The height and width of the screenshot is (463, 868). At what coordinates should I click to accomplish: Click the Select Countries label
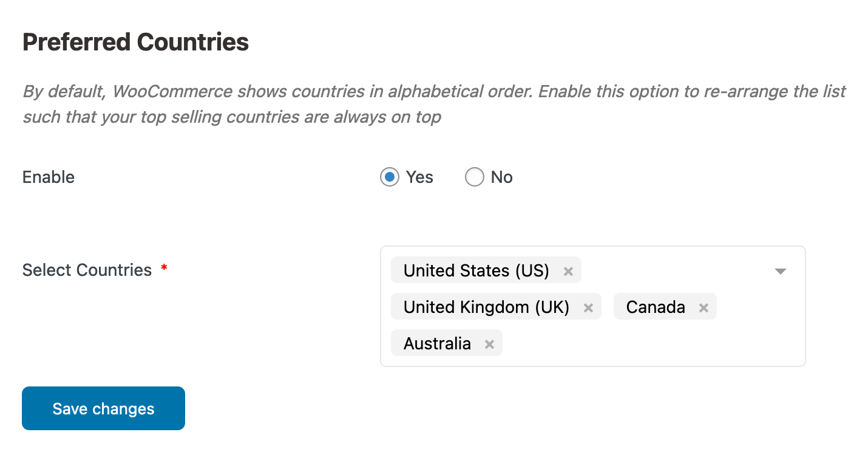pyautogui.click(x=87, y=270)
